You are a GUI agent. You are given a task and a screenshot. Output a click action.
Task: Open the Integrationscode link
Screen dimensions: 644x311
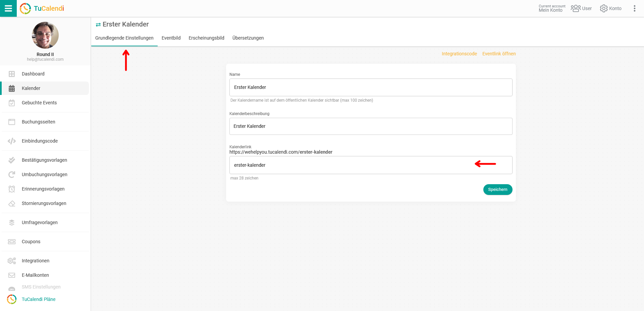pyautogui.click(x=459, y=54)
